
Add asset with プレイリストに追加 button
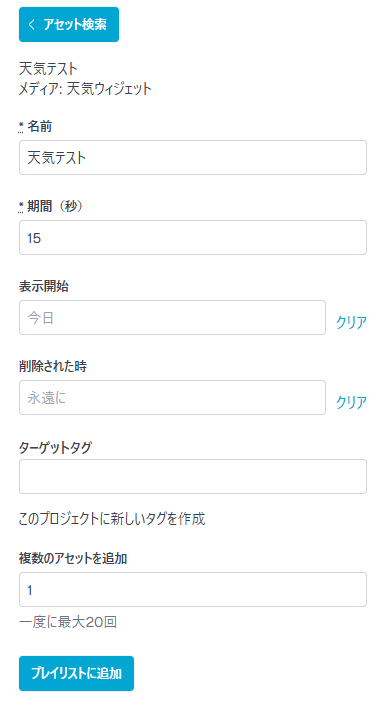pos(76,674)
